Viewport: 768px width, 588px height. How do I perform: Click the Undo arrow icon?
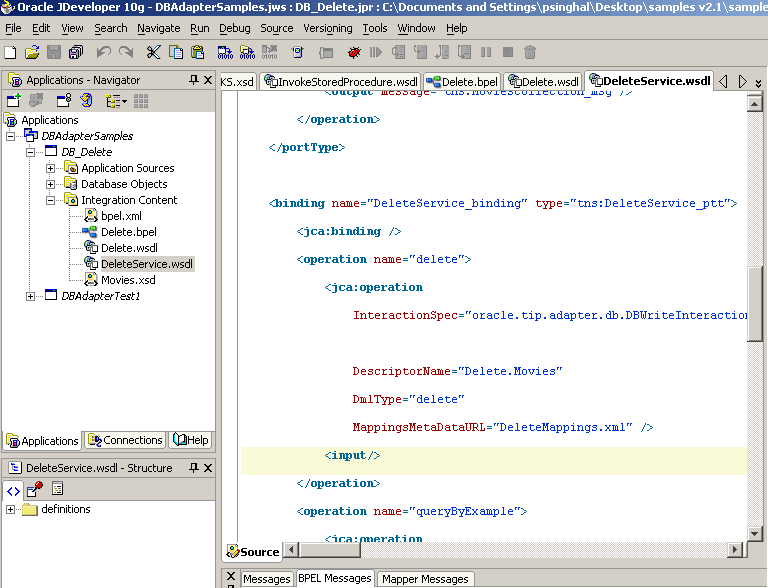(104, 52)
